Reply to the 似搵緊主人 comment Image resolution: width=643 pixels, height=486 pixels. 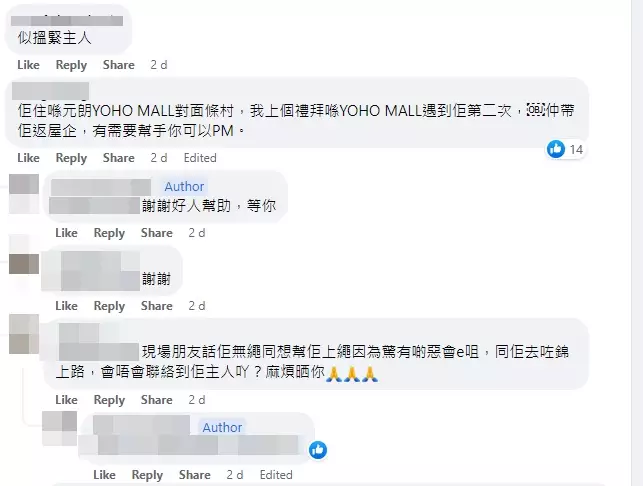(x=71, y=65)
